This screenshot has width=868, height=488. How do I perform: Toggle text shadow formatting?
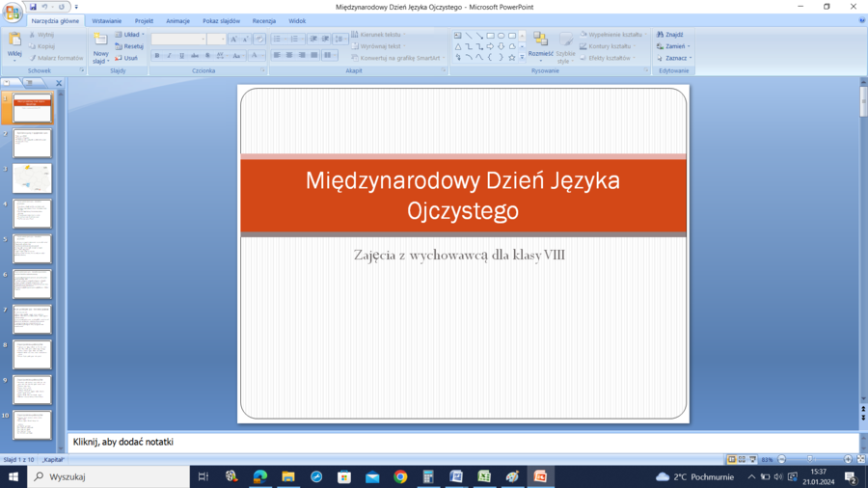tap(207, 55)
